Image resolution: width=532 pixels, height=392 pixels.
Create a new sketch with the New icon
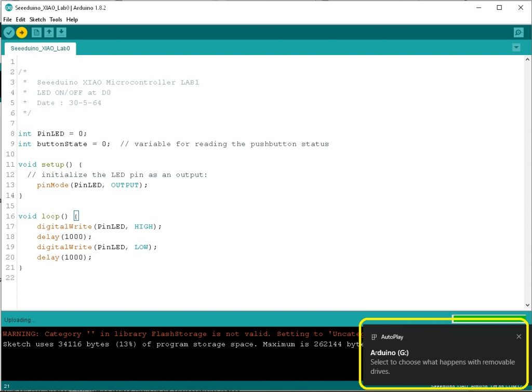[x=36, y=33]
